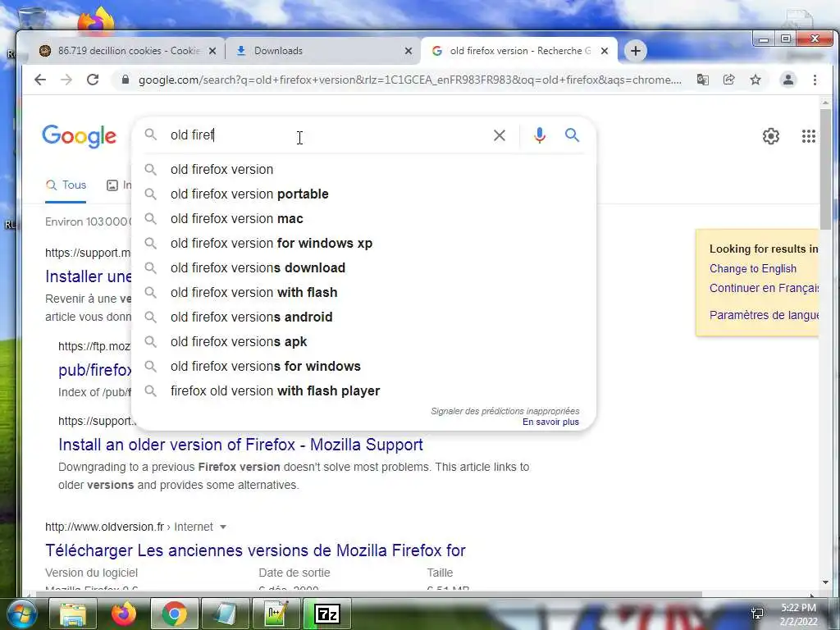Open the Chrome profile avatar menu
Viewport: 840px width, 630px height.
tap(788, 80)
